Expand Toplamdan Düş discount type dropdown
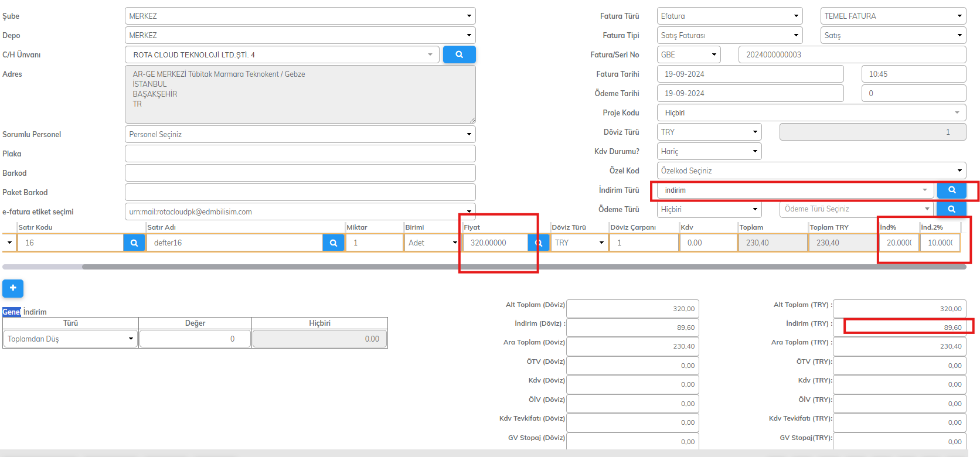The height and width of the screenshot is (457, 980). coord(70,339)
